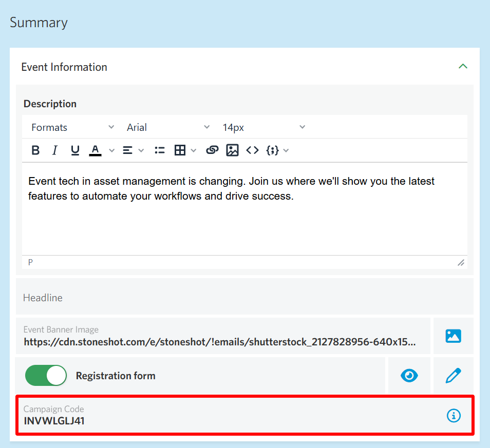Insert a bulleted list
The image size is (490, 448).
pyautogui.click(x=159, y=150)
